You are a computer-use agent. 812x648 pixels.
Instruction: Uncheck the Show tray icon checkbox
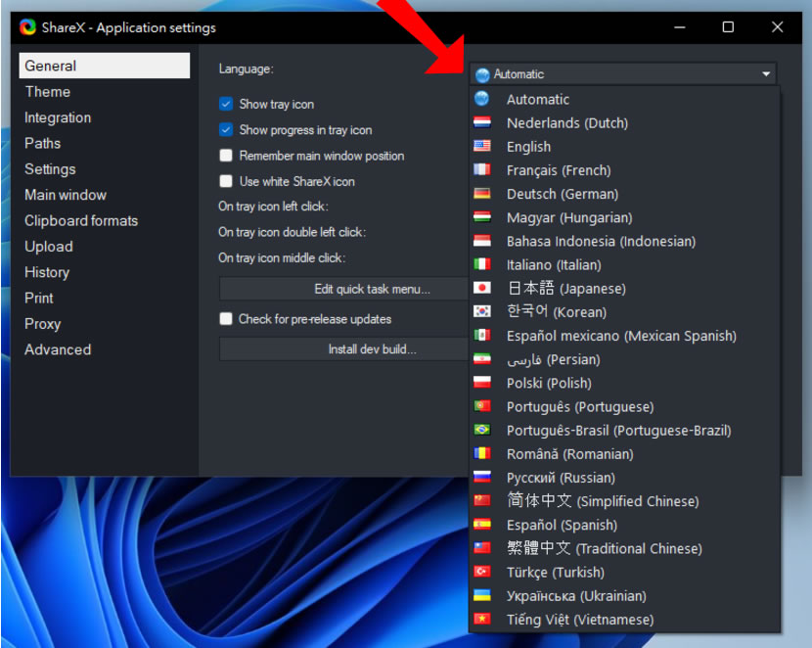point(226,104)
